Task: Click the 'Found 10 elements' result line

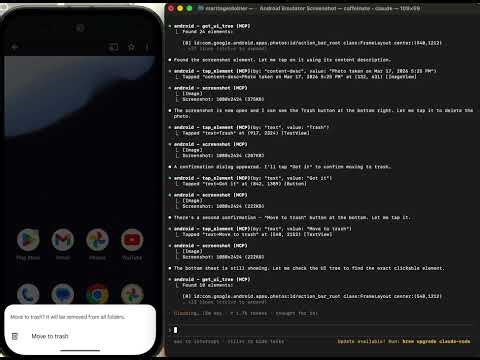Action: point(207,285)
